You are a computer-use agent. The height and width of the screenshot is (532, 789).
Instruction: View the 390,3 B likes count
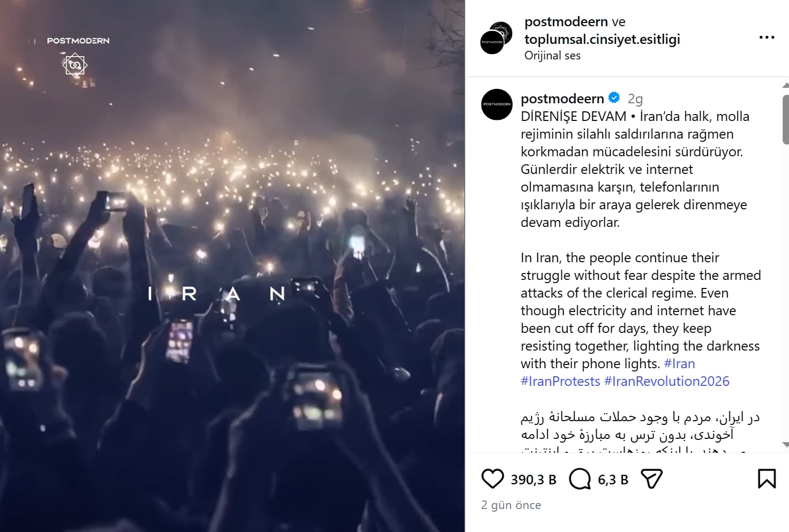(x=533, y=480)
